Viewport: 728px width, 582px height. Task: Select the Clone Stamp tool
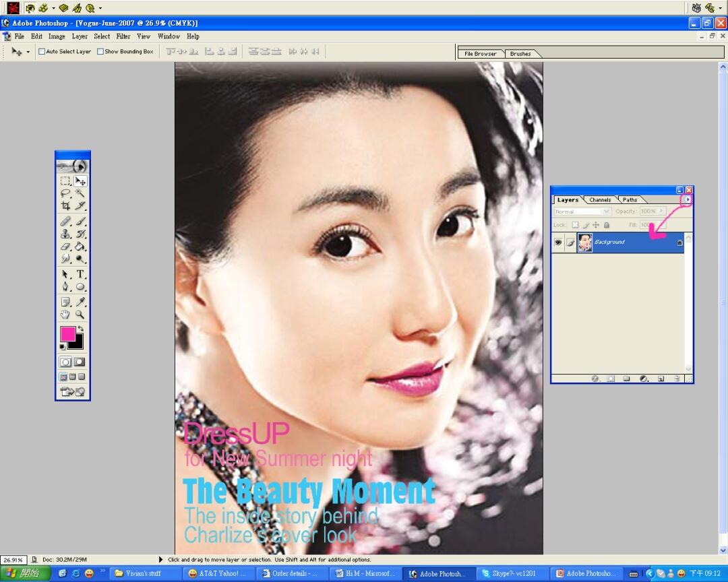[x=65, y=234]
